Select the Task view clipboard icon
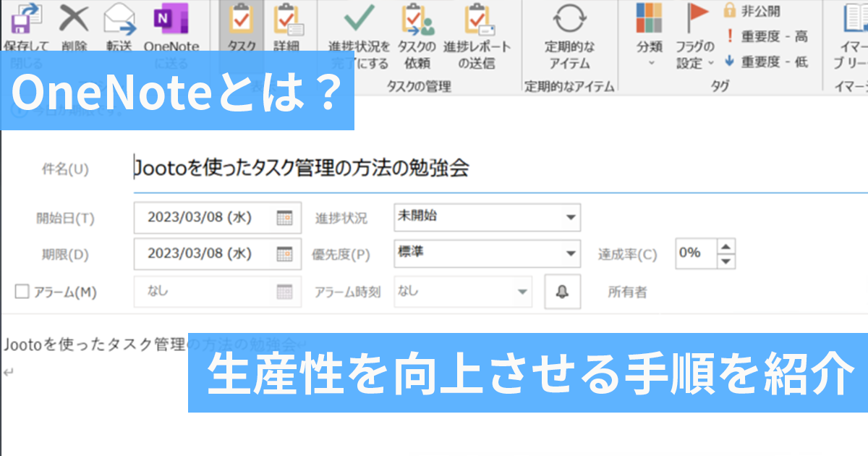This screenshot has height=456, width=868. click(242, 20)
